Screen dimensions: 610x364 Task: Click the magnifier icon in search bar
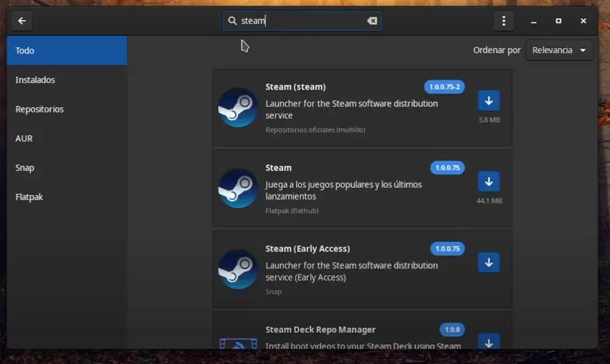tap(233, 21)
